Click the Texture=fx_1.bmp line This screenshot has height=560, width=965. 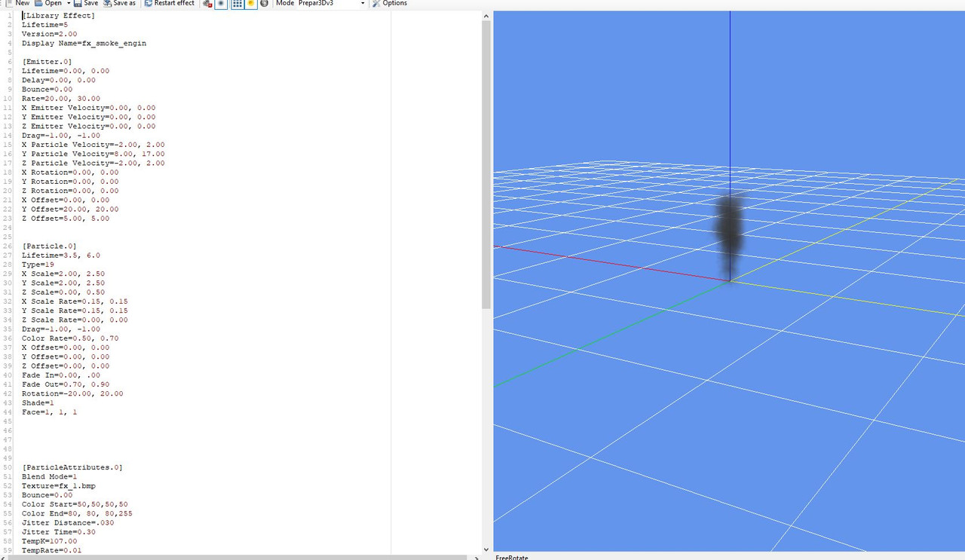pyautogui.click(x=58, y=486)
